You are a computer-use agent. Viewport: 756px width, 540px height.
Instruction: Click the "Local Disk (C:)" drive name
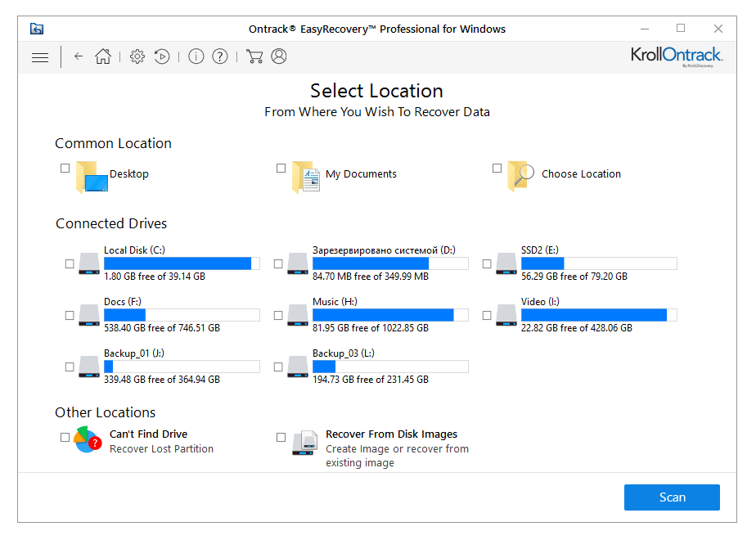(134, 250)
